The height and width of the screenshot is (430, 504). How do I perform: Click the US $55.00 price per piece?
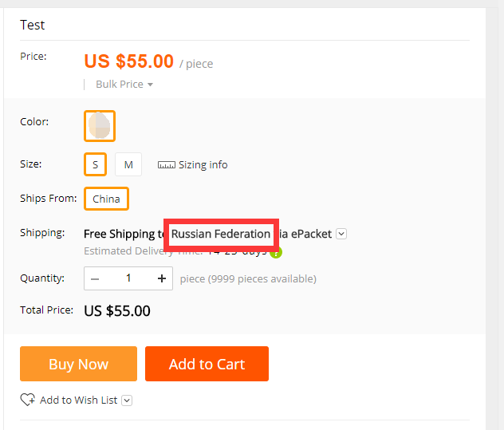pyautogui.click(x=128, y=61)
